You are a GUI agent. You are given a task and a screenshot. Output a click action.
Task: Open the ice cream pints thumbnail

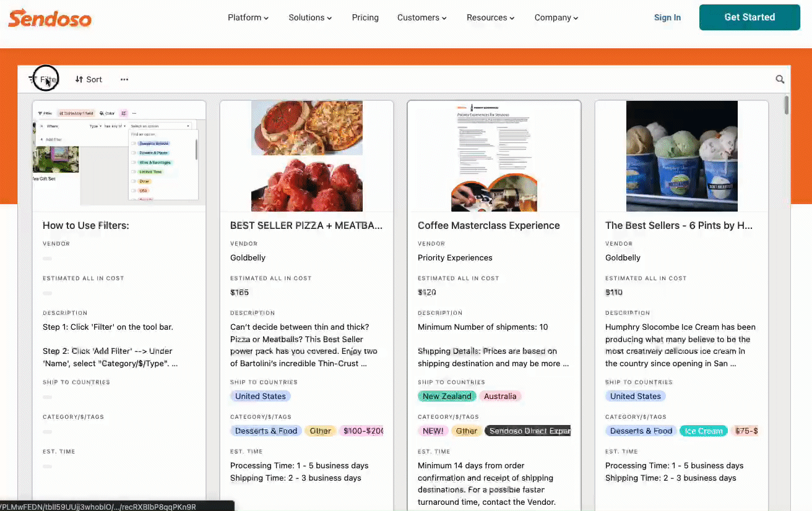pyautogui.click(x=681, y=156)
